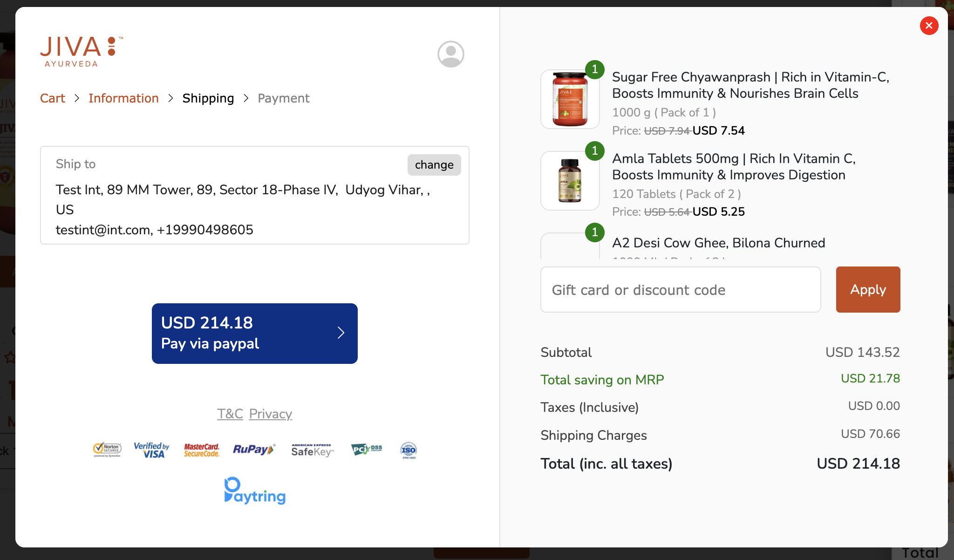Open the Privacy link

pyautogui.click(x=271, y=414)
